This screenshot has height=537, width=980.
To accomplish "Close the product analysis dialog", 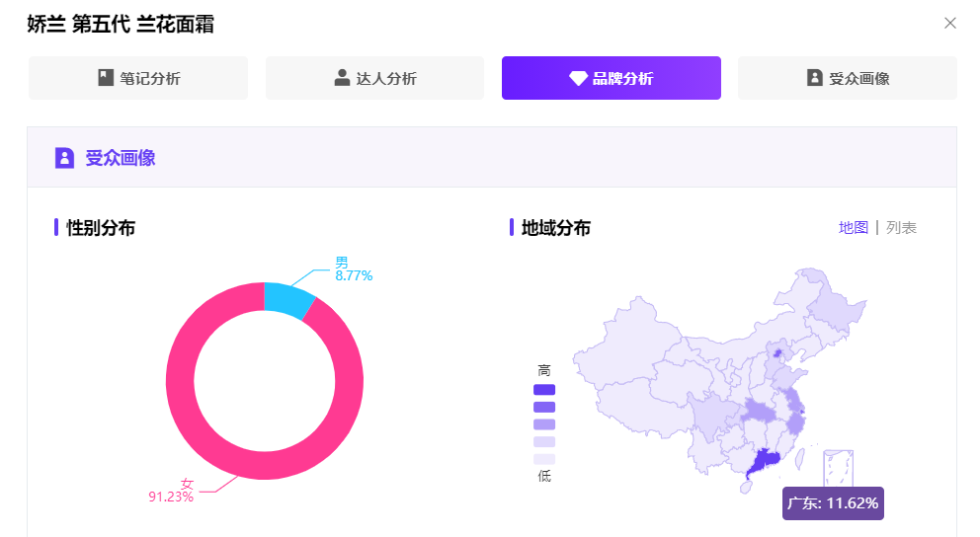I will point(950,23).
